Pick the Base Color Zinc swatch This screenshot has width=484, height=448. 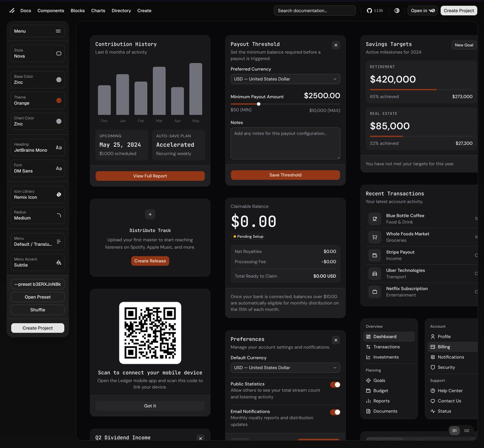coord(59,80)
